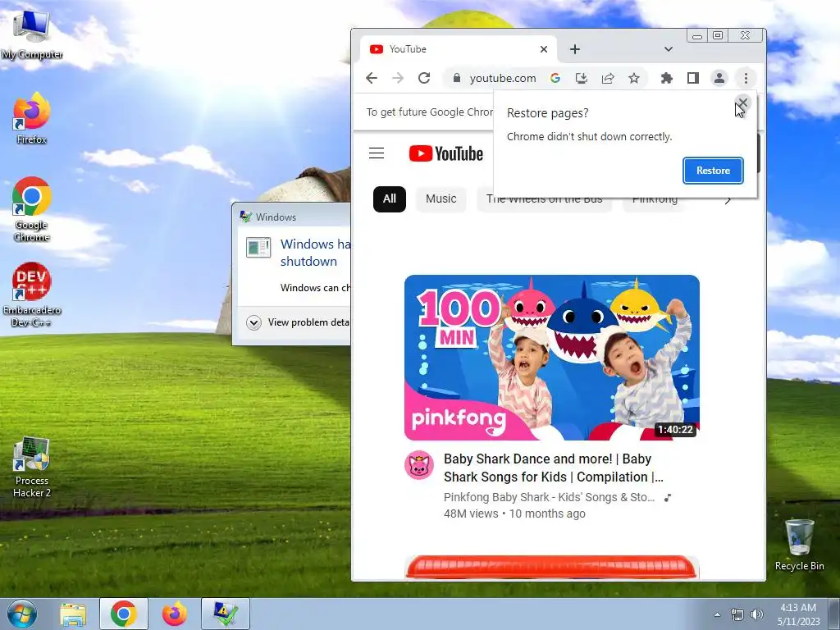Open the Baby Shark Dance video title
The width and height of the screenshot is (840, 630).
554,468
